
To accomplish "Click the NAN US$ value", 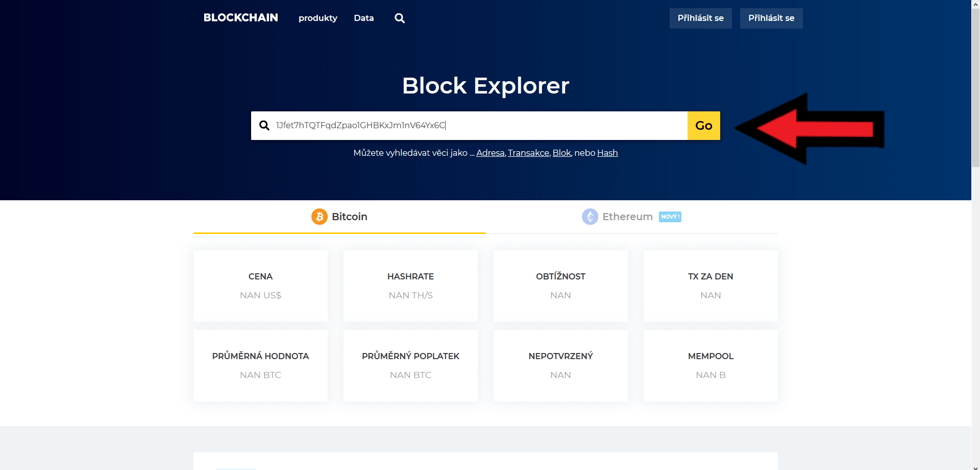I will 260,295.
